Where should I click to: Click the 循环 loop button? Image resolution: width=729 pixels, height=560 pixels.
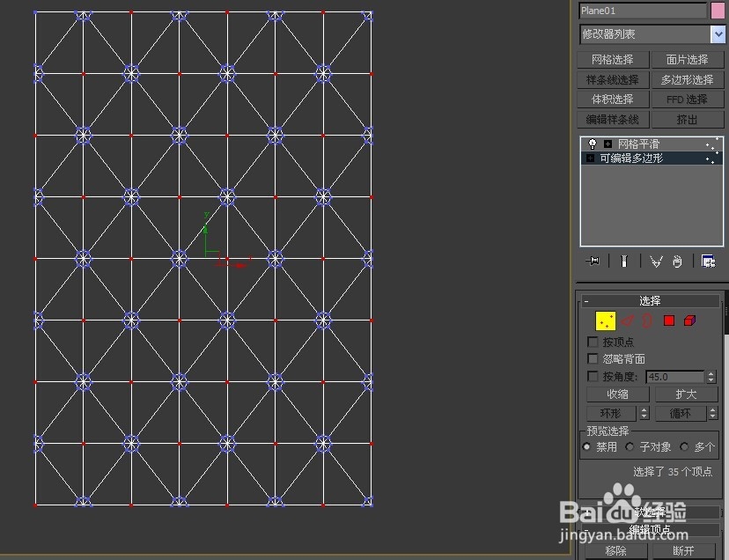pyautogui.click(x=681, y=413)
